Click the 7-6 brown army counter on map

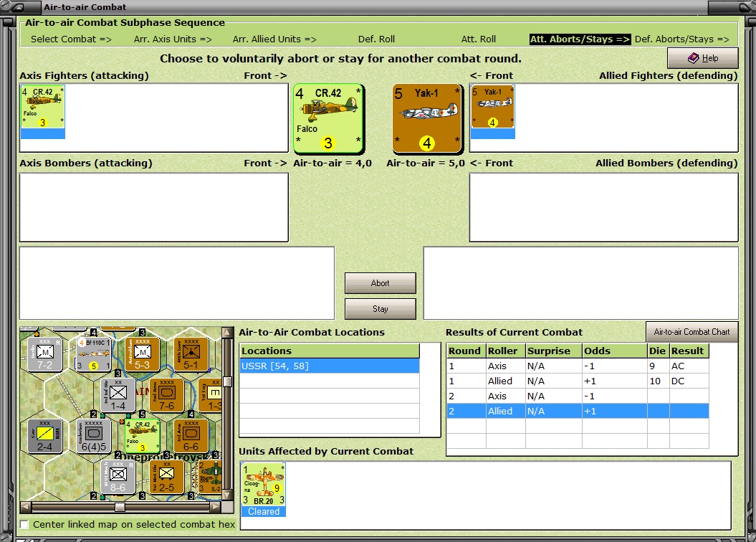tap(166, 395)
